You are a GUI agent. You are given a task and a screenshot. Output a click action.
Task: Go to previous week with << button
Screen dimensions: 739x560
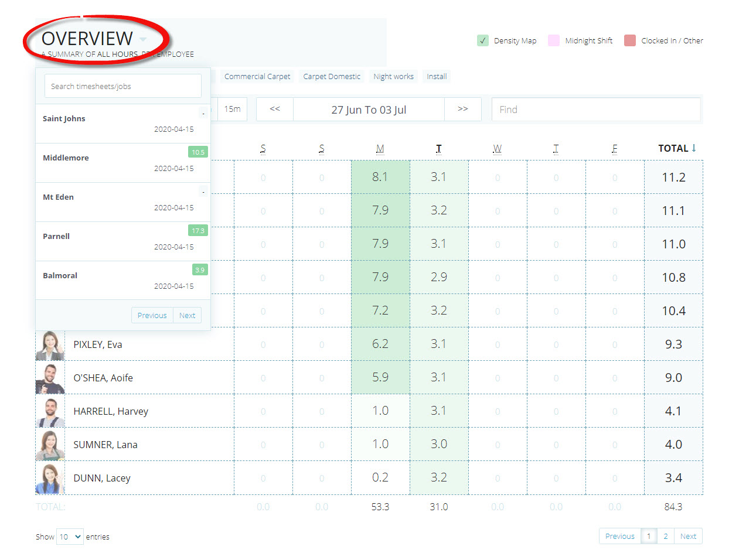[275, 109]
